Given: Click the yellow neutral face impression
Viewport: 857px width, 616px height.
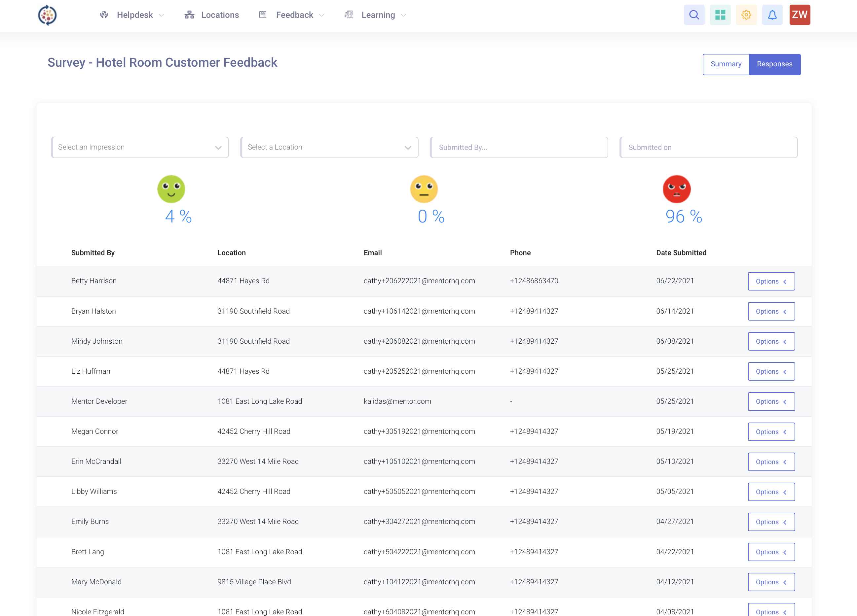Looking at the screenshot, I should pyautogui.click(x=424, y=189).
